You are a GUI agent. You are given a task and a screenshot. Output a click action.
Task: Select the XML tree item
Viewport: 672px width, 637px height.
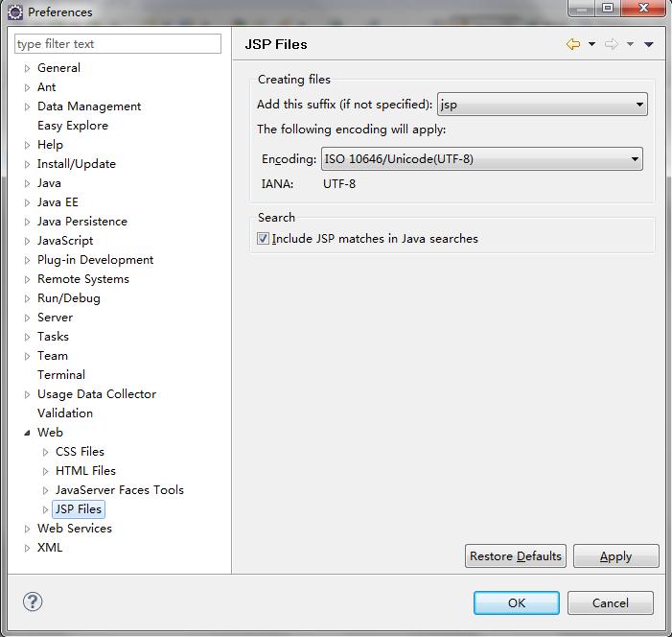[x=50, y=548]
